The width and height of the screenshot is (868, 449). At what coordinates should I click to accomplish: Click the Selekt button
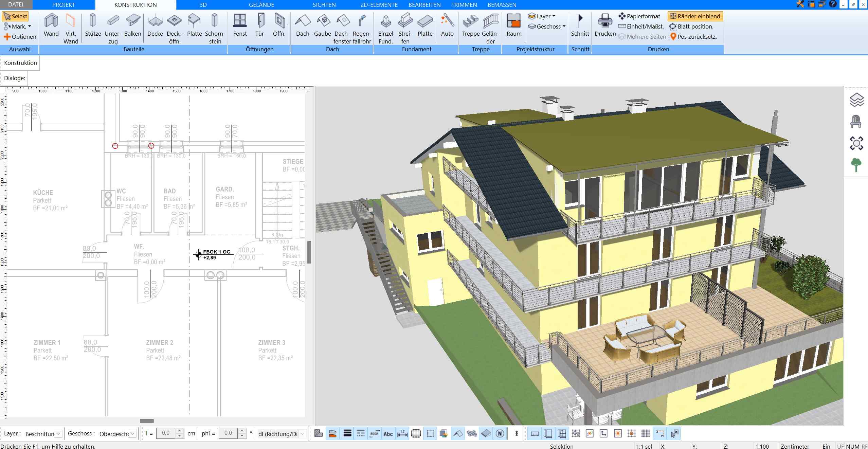(x=16, y=16)
